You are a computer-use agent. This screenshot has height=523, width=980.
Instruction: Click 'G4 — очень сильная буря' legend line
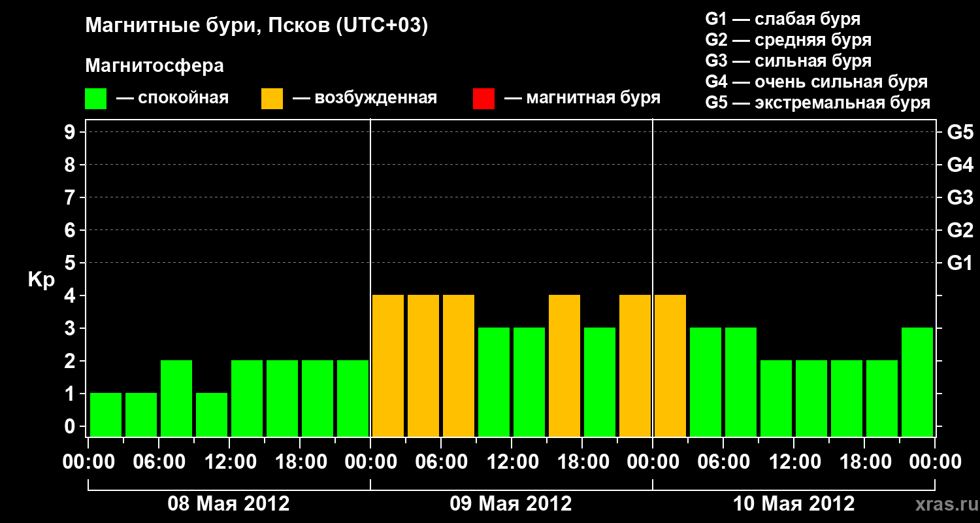click(x=816, y=82)
